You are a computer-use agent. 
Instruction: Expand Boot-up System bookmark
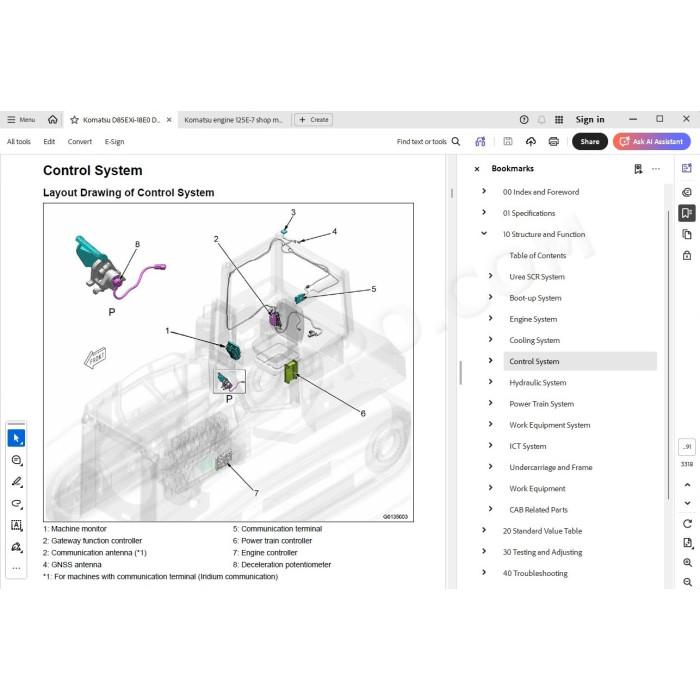491,297
